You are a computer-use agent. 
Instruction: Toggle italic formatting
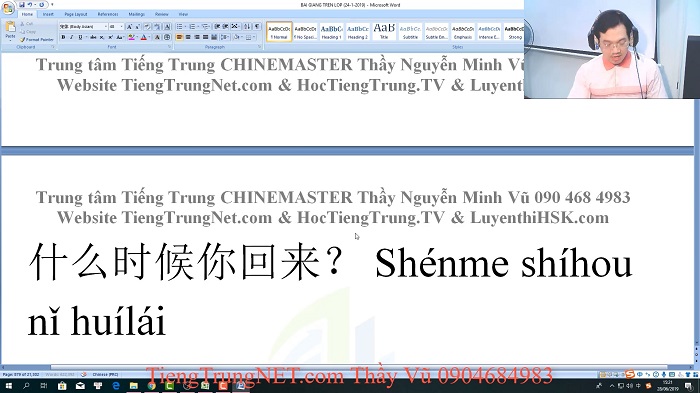(x=72, y=37)
